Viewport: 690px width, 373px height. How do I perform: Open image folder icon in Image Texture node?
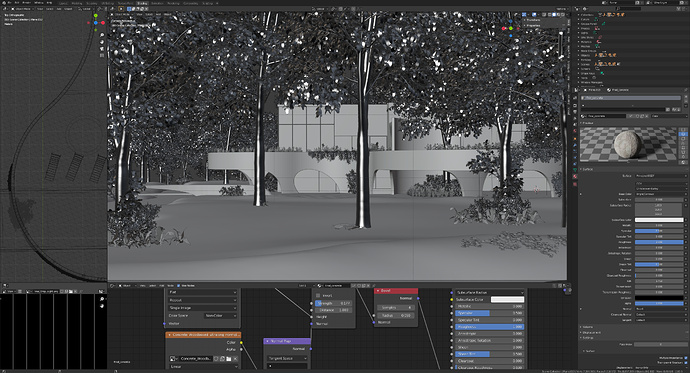pos(229,358)
